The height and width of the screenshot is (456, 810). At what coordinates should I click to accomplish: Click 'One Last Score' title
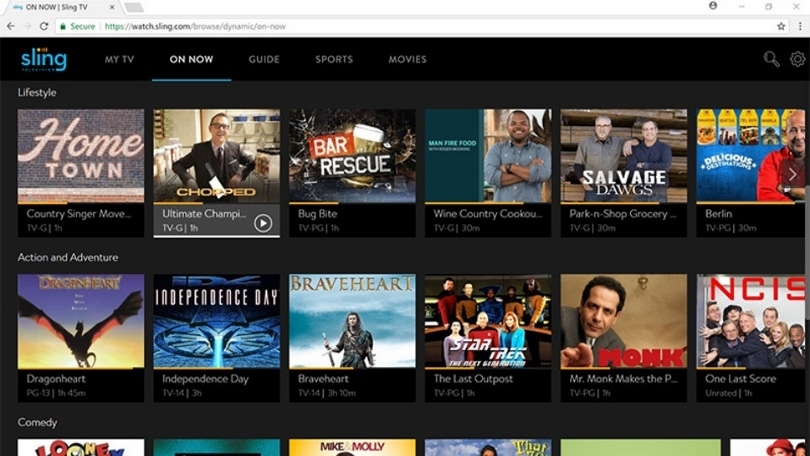(740, 379)
